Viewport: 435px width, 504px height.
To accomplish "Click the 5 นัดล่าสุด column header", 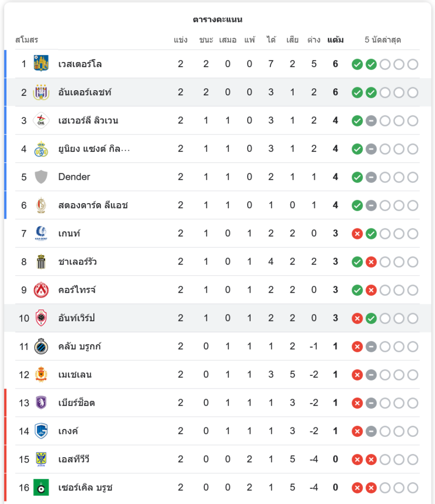I will 383,40.
